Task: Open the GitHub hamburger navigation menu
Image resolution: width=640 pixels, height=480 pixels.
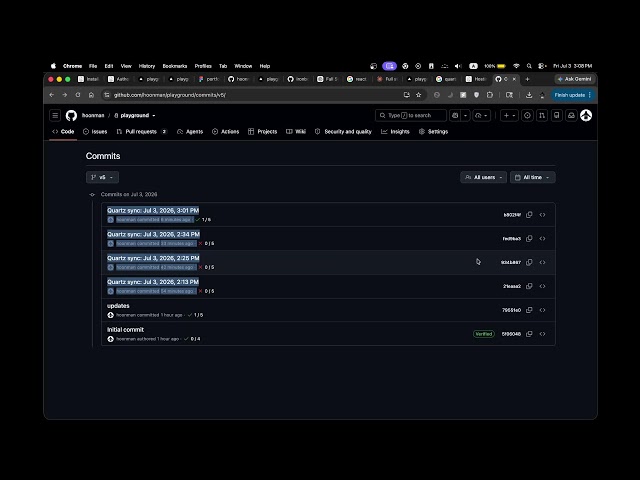Action: [x=55, y=116]
